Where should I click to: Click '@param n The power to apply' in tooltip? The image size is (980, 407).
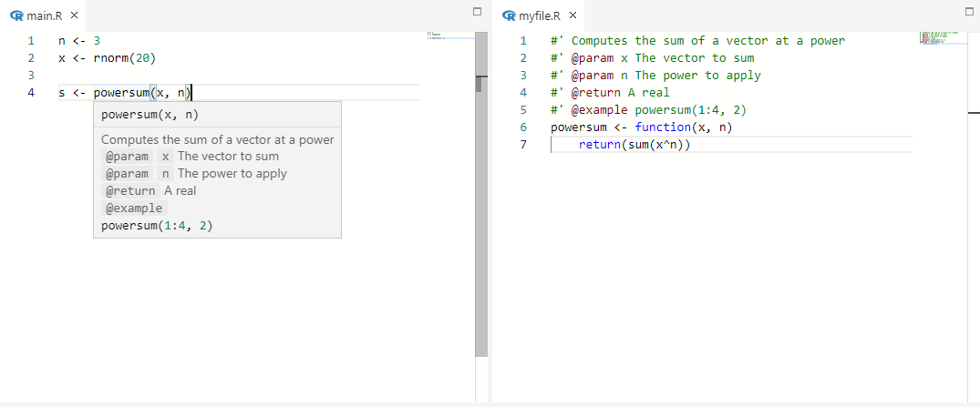[x=194, y=174]
